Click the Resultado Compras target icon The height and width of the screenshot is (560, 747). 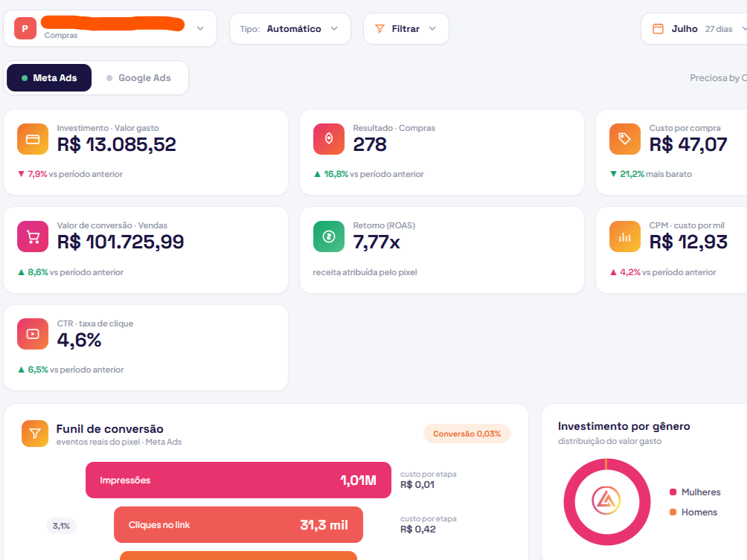pos(329,139)
